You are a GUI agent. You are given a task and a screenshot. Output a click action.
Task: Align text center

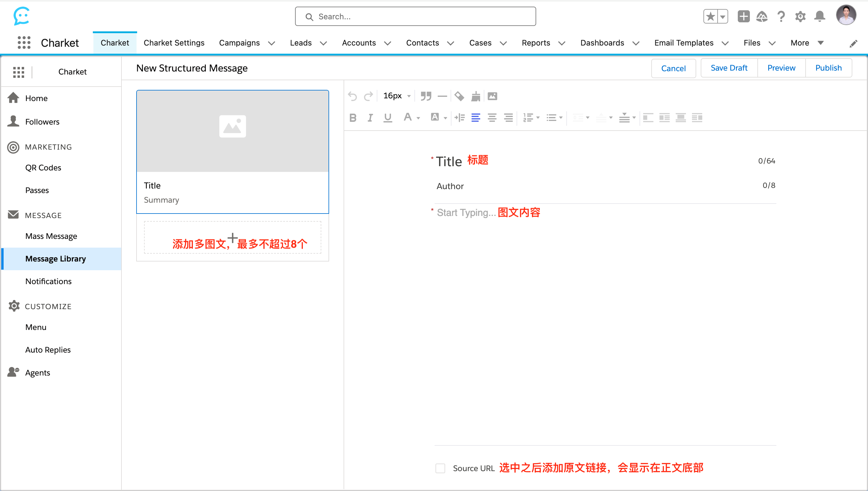(x=492, y=118)
